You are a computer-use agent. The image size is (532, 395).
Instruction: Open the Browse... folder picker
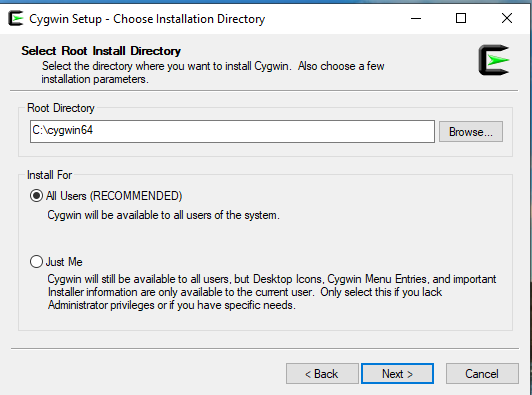click(471, 132)
